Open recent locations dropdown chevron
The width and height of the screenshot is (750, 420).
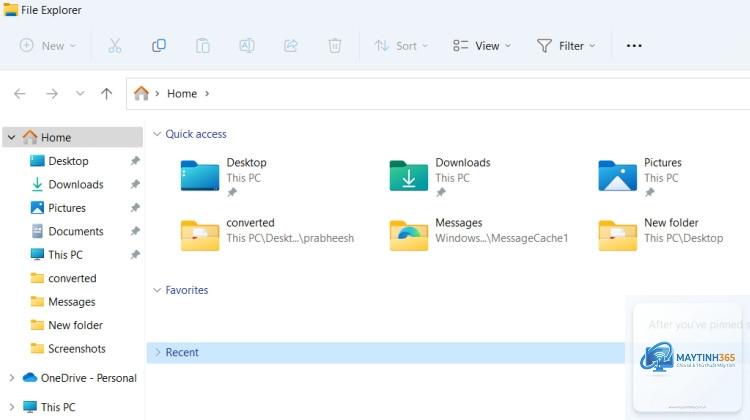click(80, 93)
